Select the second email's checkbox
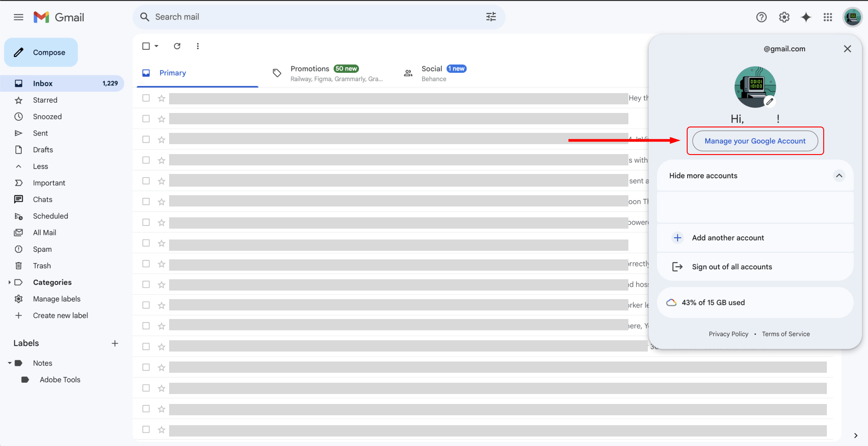This screenshot has height=446, width=868. pos(146,119)
